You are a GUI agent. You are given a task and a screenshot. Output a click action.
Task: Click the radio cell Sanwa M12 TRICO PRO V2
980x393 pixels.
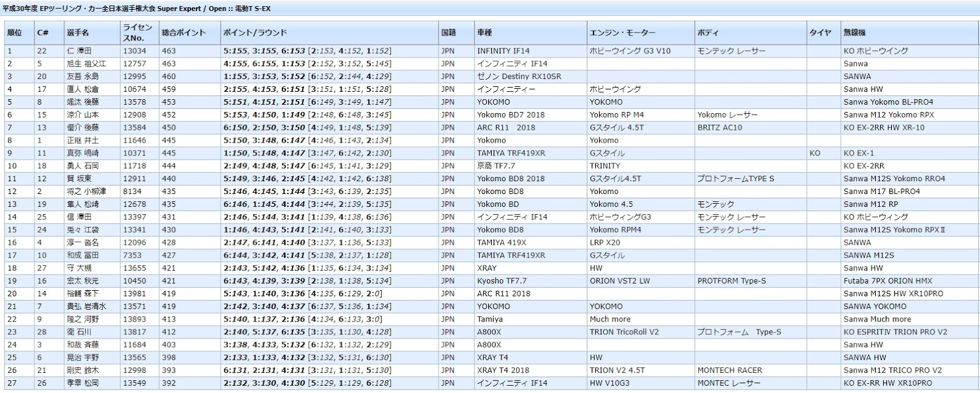tap(892, 370)
